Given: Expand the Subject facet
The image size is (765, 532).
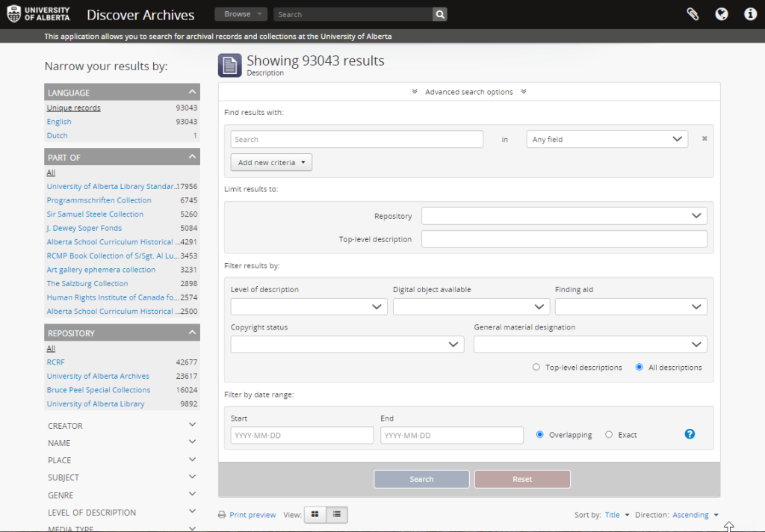Looking at the screenshot, I should 122,477.
